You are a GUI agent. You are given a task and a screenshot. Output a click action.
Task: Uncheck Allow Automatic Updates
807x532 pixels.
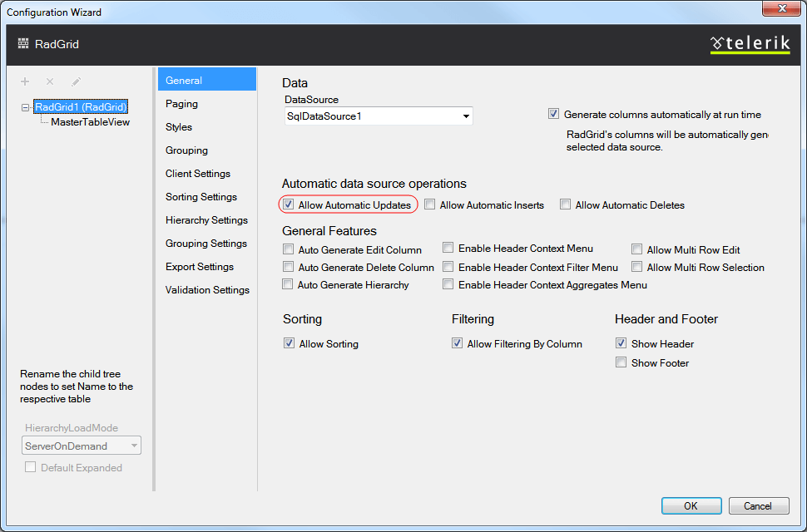click(x=289, y=204)
